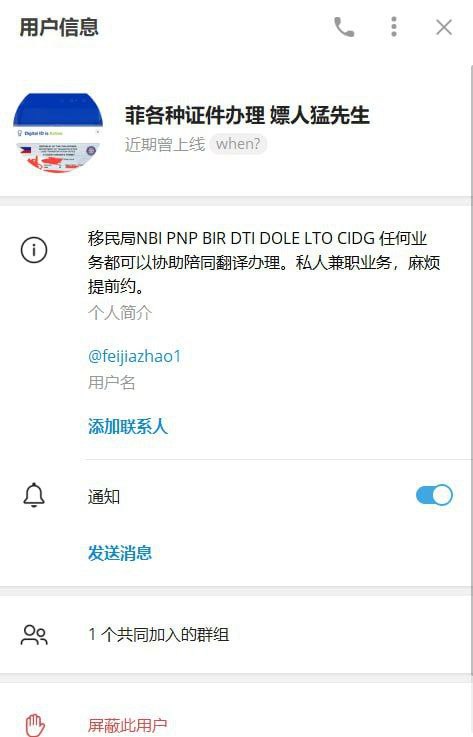473x737 pixels.
Task: Click the 'when?' last seen badge
Action: (238, 144)
